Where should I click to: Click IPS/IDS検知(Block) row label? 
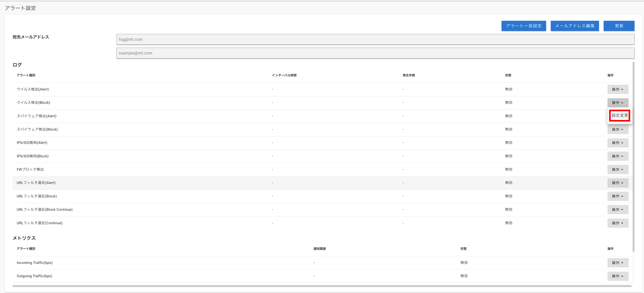point(33,156)
